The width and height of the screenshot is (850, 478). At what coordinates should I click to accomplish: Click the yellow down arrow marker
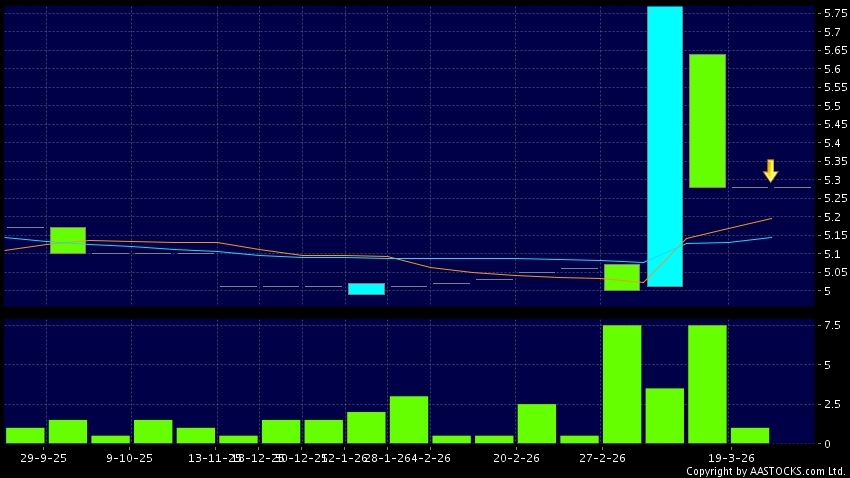coord(770,171)
